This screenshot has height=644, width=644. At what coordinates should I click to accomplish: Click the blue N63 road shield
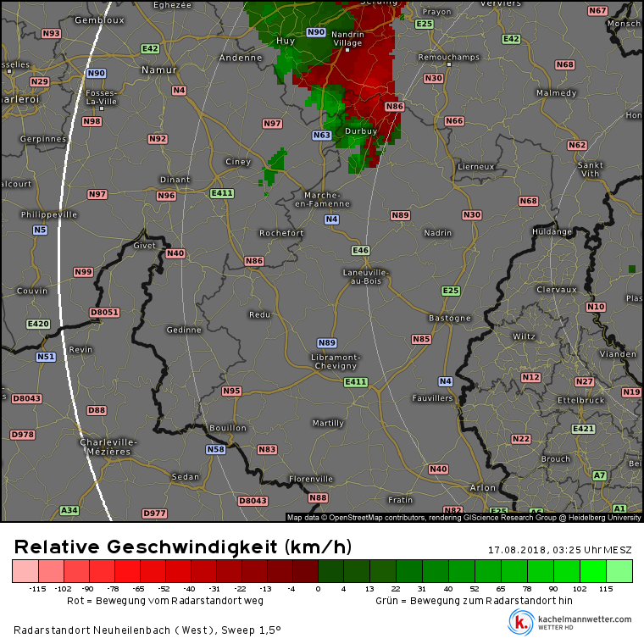point(322,135)
